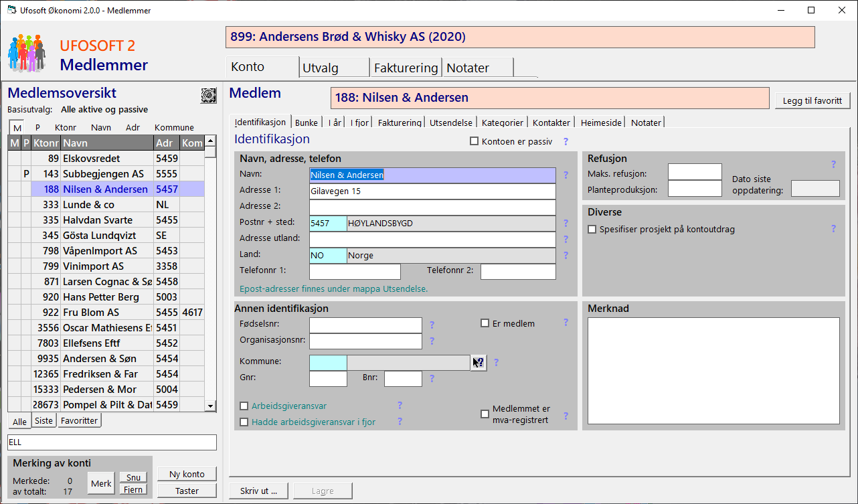Show the Favoritter list tab

coord(80,420)
